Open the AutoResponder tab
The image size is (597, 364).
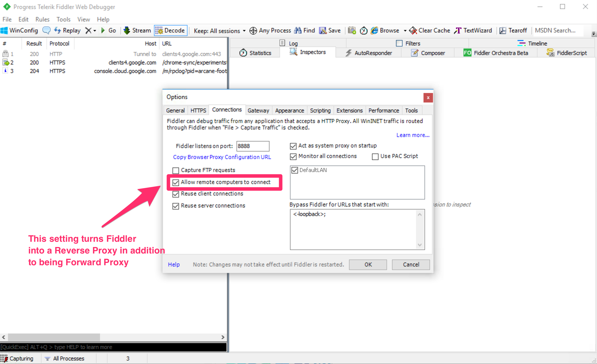(368, 53)
